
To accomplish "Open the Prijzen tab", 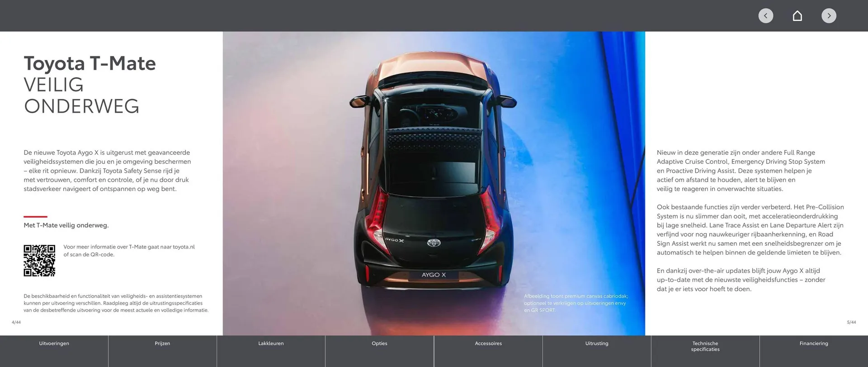I will [x=162, y=351].
